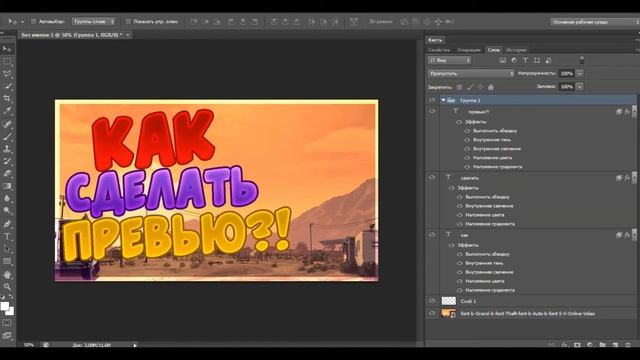Screen dimensions: 640x360
Task: Select the Pen tool
Action: tap(7, 224)
